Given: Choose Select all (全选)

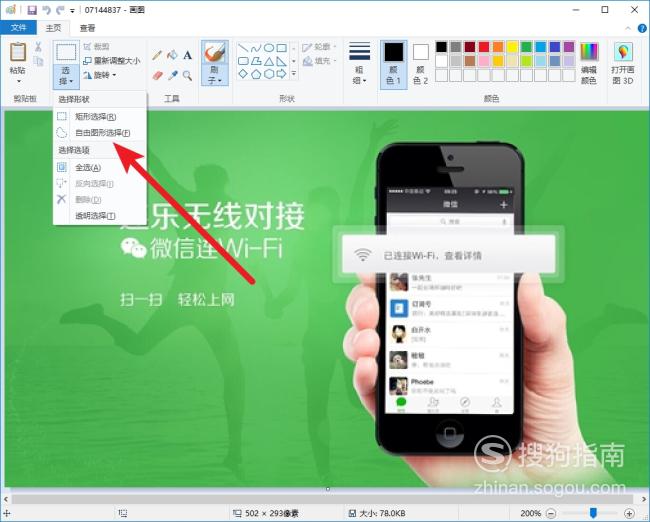Looking at the screenshot, I should click(x=100, y=168).
